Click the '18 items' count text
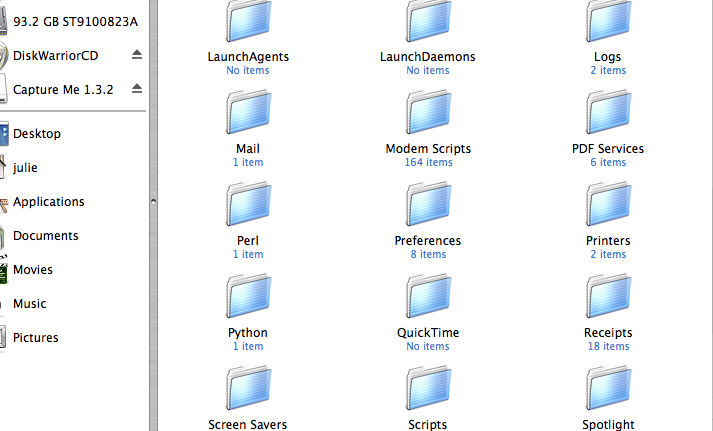This screenshot has width=713, height=431. (608, 346)
